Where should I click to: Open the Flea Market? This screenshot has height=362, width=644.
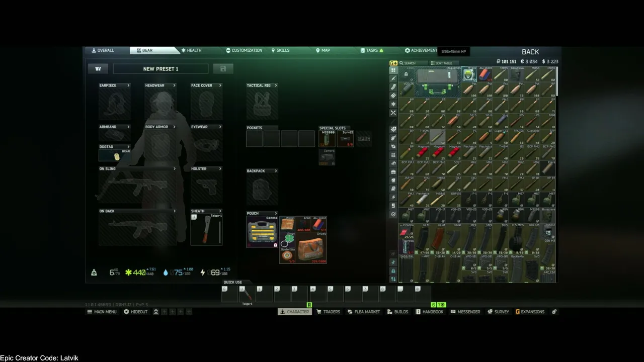coord(364,312)
